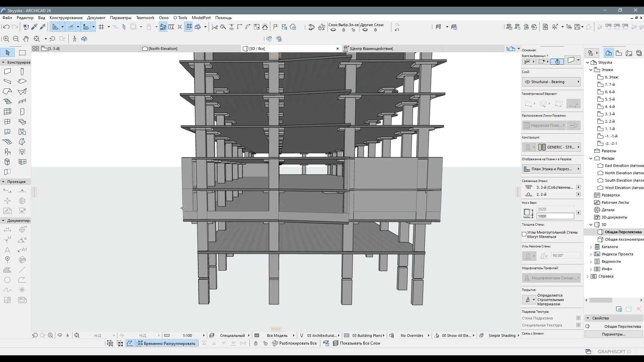Open the Конструирование menu

pyautogui.click(x=66, y=18)
